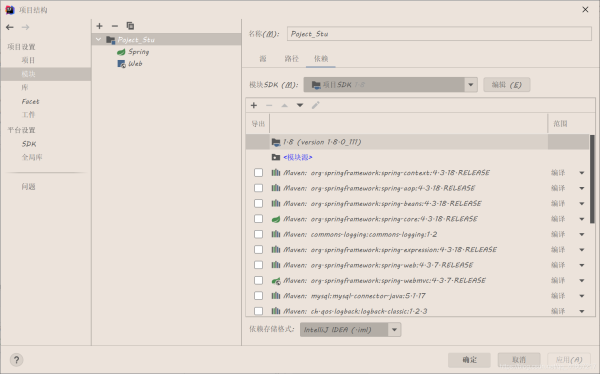The image size is (600, 374).
Task: Copy the selected module icon
Action: pyautogui.click(x=130, y=26)
